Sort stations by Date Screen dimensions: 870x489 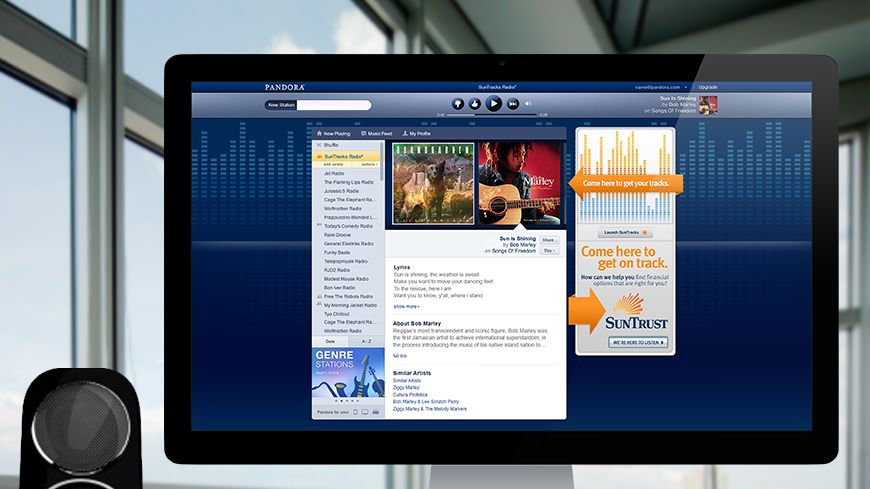click(x=330, y=342)
